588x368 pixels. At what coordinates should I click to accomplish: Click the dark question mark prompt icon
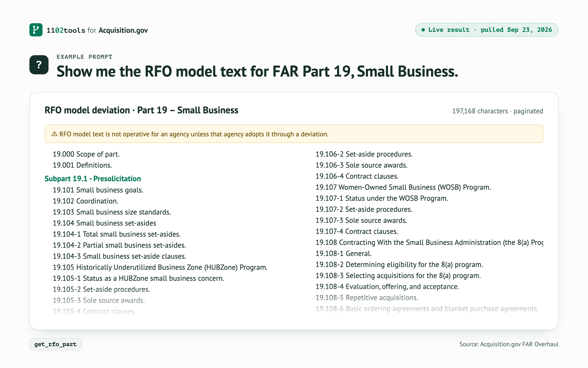(x=39, y=65)
